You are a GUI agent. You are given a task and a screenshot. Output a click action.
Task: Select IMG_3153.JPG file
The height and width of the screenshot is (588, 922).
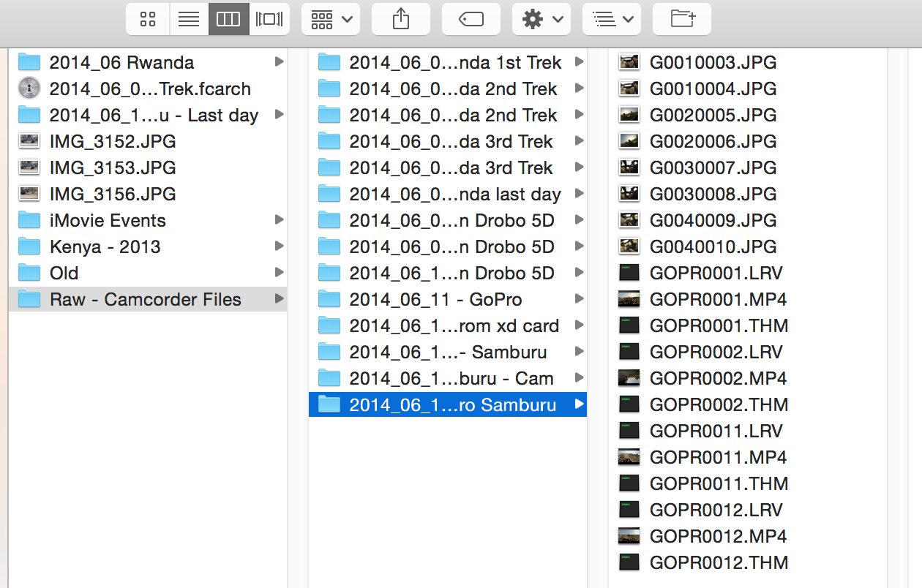pyautogui.click(x=148, y=167)
